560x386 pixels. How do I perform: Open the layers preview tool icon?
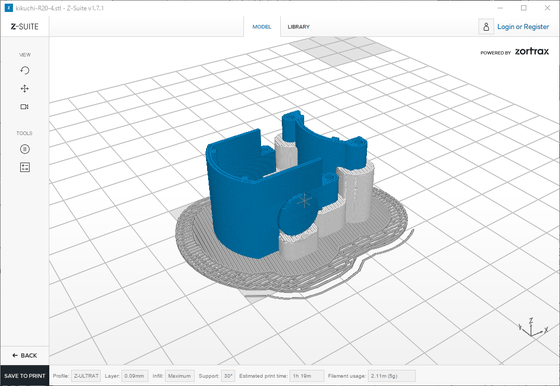tap(25, 167)
